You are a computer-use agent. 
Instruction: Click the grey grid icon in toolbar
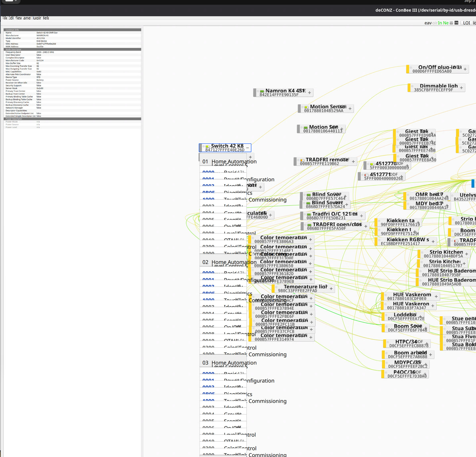pyautogui.click(x=451, y=23)
